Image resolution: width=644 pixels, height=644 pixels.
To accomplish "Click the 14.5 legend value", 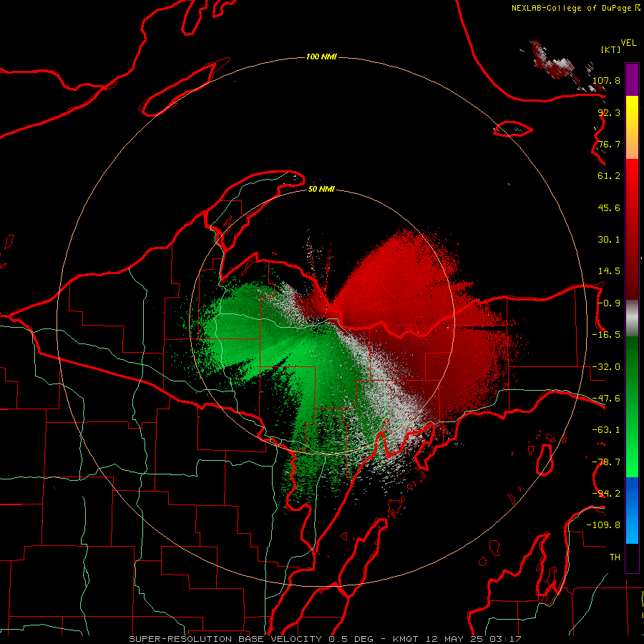I will [609, 271].
